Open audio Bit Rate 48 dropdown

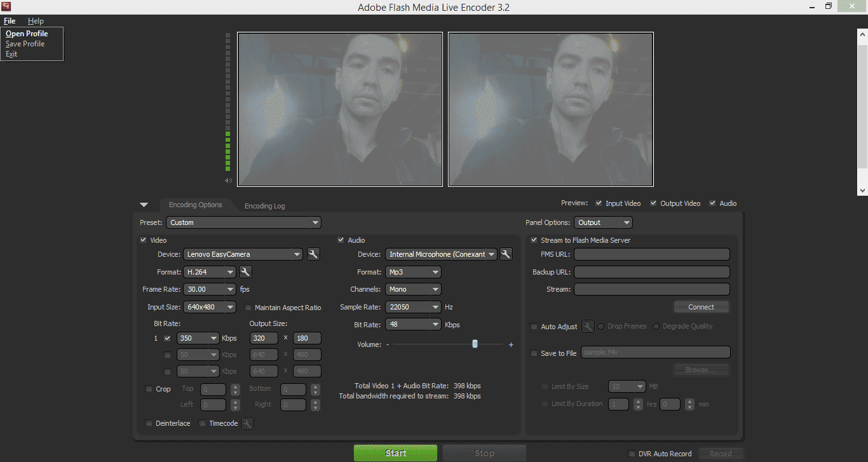pos(413,325)
